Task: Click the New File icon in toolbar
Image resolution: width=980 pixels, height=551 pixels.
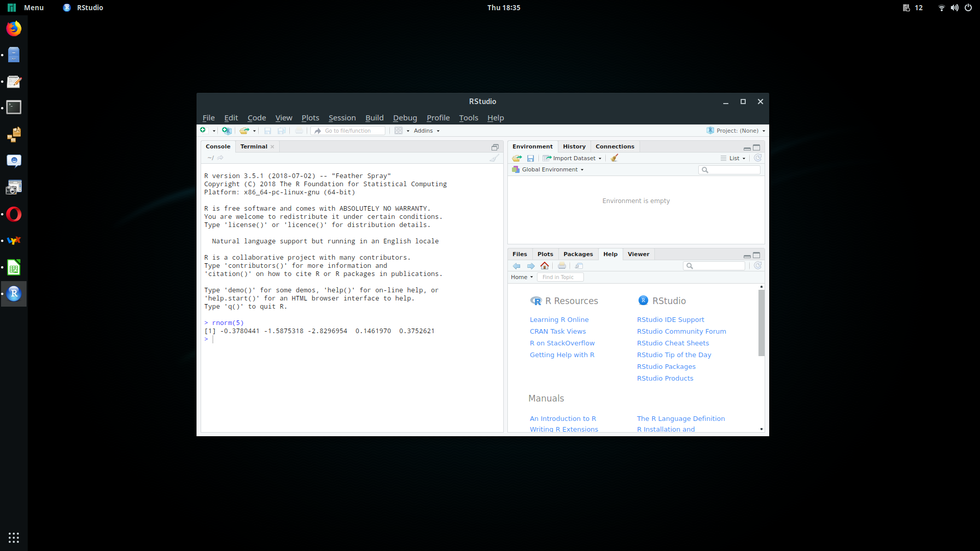Action: pos(203,131)
